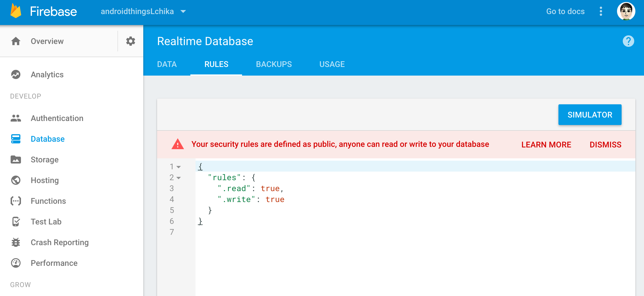The height and width of the screenshot is (296, 644).
Task: Click the Firebase title text
Action: pyautogui.click(x=53, y=11)
